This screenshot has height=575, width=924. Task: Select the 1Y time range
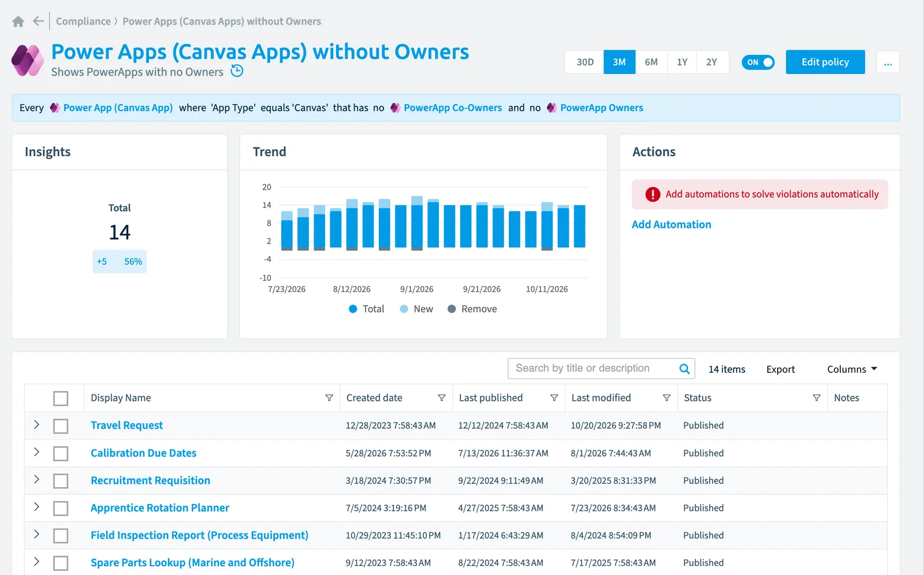point(682,62)
